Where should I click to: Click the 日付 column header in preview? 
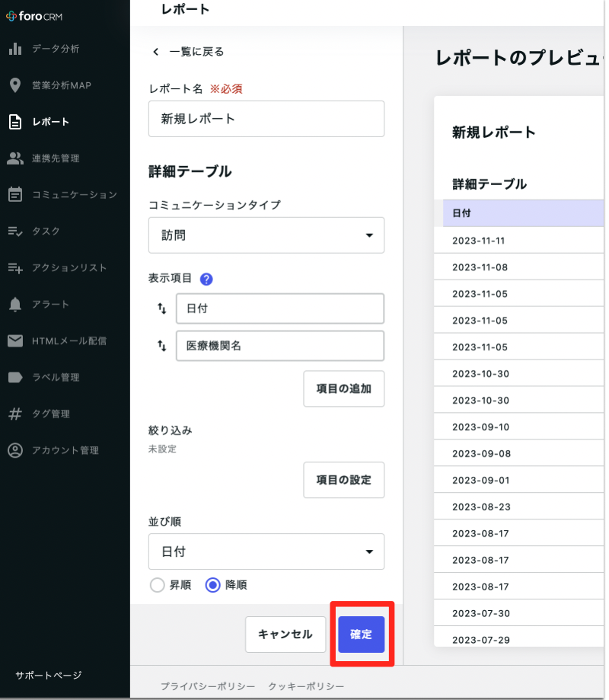523,213
